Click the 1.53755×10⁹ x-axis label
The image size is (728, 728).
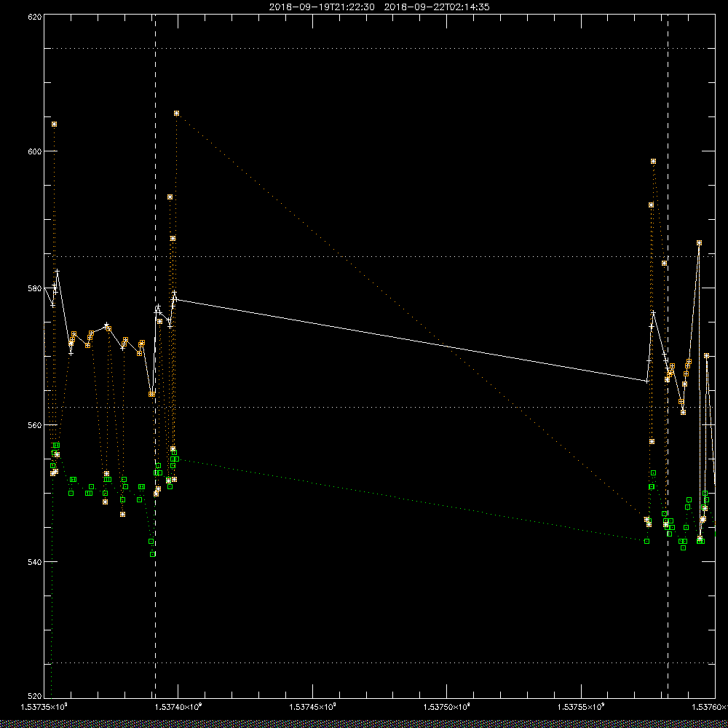click(581, 707)
